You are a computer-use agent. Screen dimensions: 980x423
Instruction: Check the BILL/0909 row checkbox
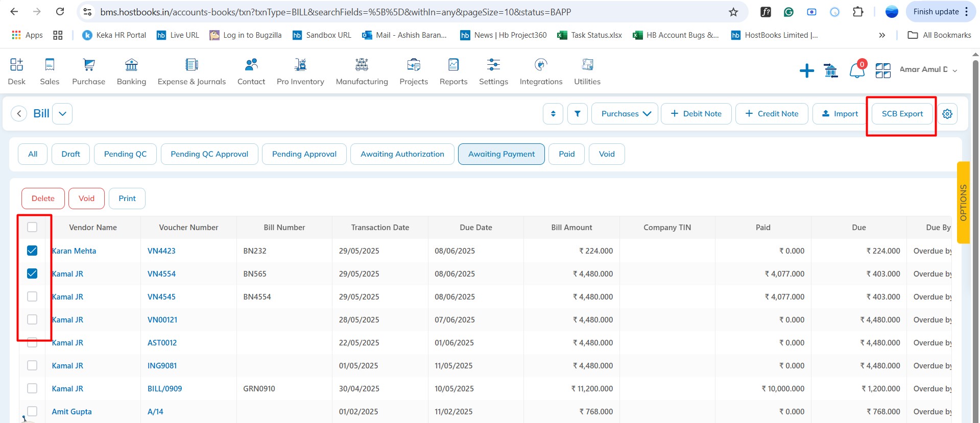(32, 388)
